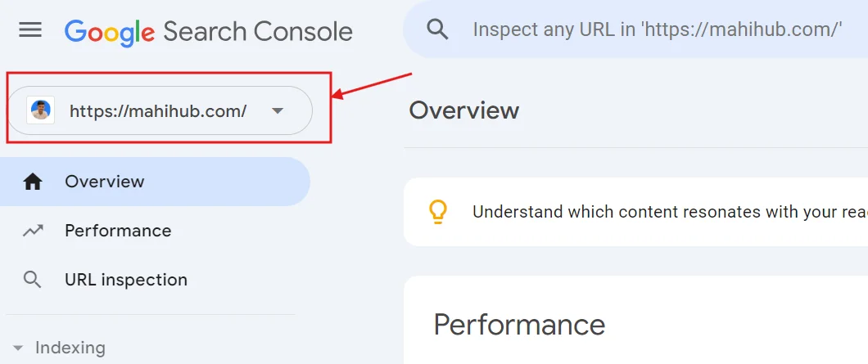
Task: Click the profile avatar in property selector
Action: coord(40,110)
